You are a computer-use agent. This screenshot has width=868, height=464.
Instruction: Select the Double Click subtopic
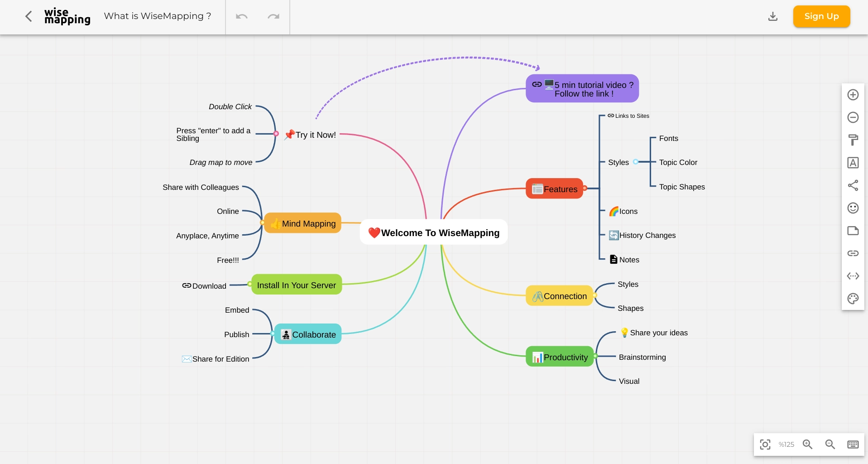point(230,106)
